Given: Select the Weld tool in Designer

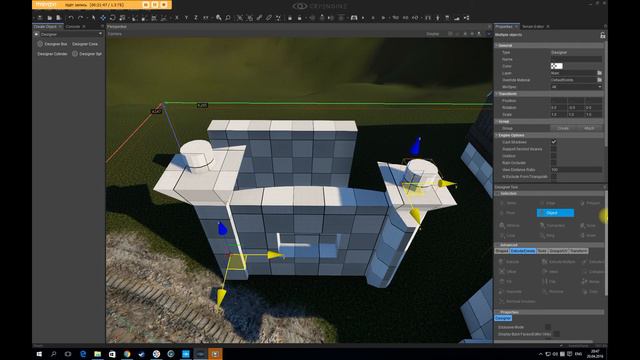Looking at the screenshot, I should [x=550, y=271].
